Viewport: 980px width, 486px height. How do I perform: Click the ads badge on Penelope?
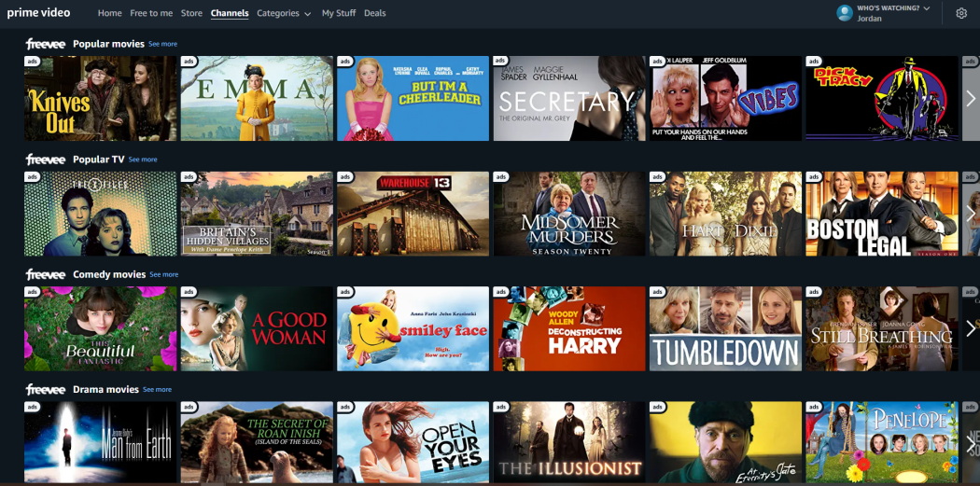click(813, 407)
